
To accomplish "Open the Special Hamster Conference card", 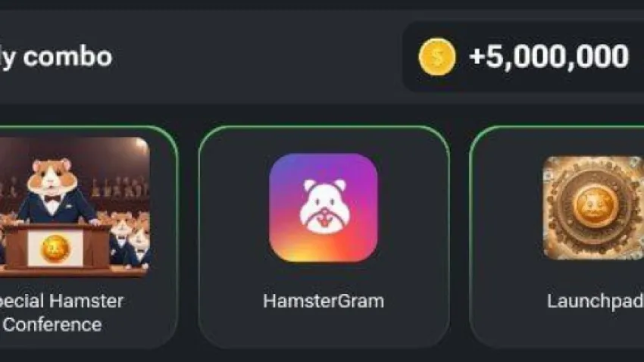I will (x=89, y=237).
